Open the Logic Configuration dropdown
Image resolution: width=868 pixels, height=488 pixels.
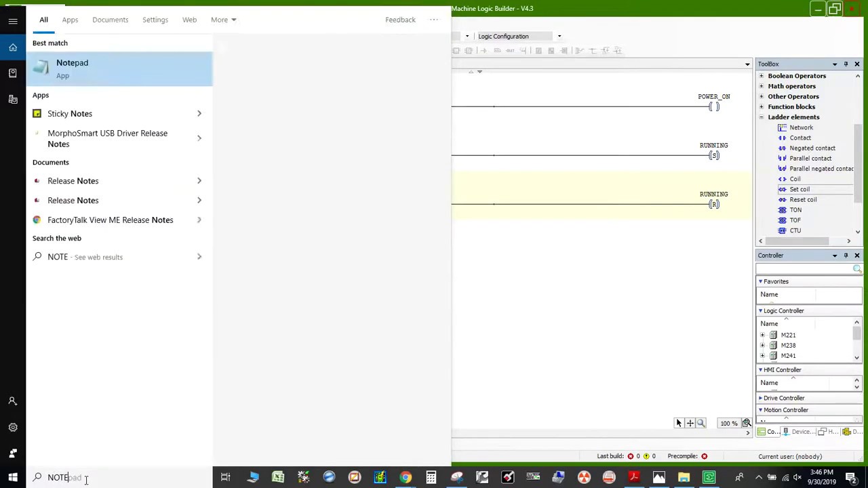559,37
